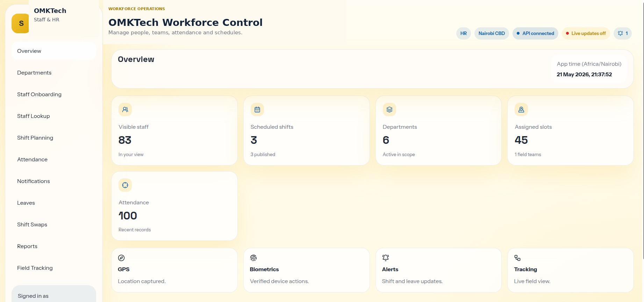Image resolution: width=644 pixels, height=302 pixels.
Task: Click the Tracking route icon
Action: click(x=517, y=258)
